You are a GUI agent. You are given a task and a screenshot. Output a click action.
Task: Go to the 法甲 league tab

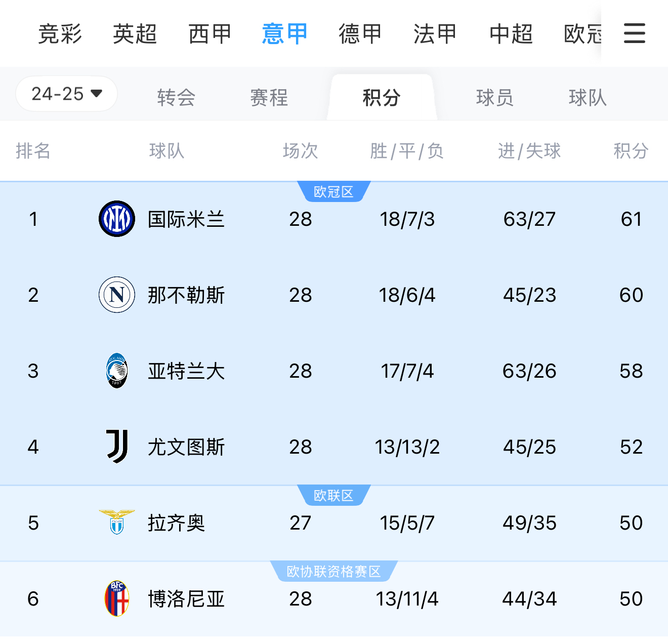(435, 34)
